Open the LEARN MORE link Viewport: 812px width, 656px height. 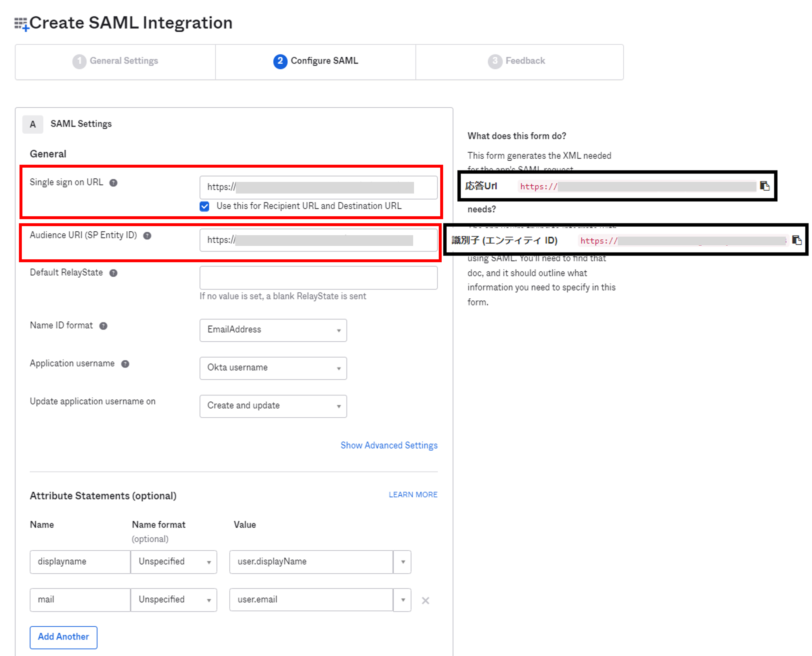413,495
